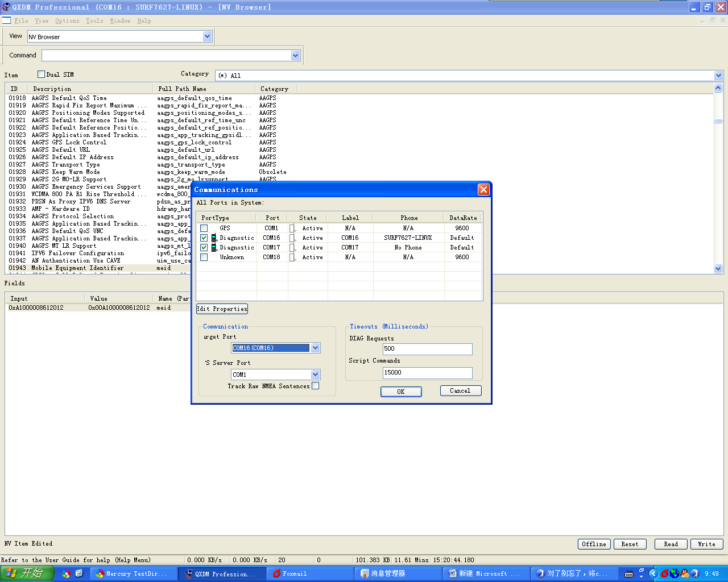The image size is (728, 582).
Task: Toggle the Track Raw NMEA Sentences checkbox
Action: 316,386
